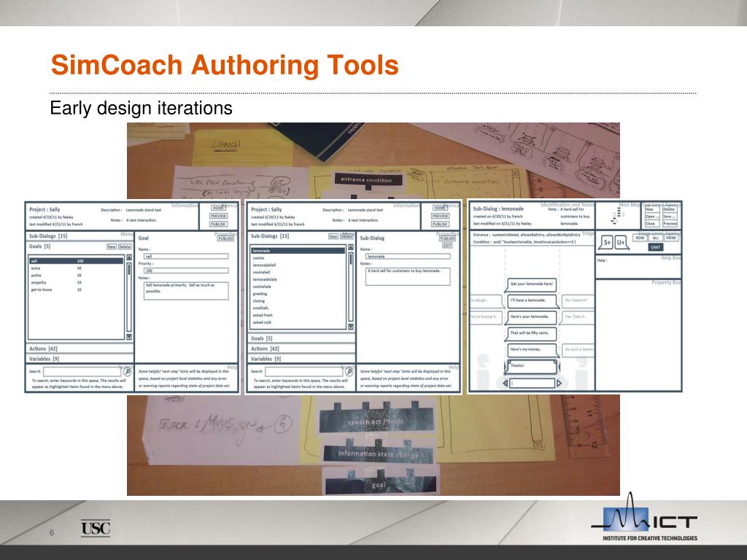747x560 pixels.
Task: Click New button next to Goals [5]
Action: tap(112, 246)
